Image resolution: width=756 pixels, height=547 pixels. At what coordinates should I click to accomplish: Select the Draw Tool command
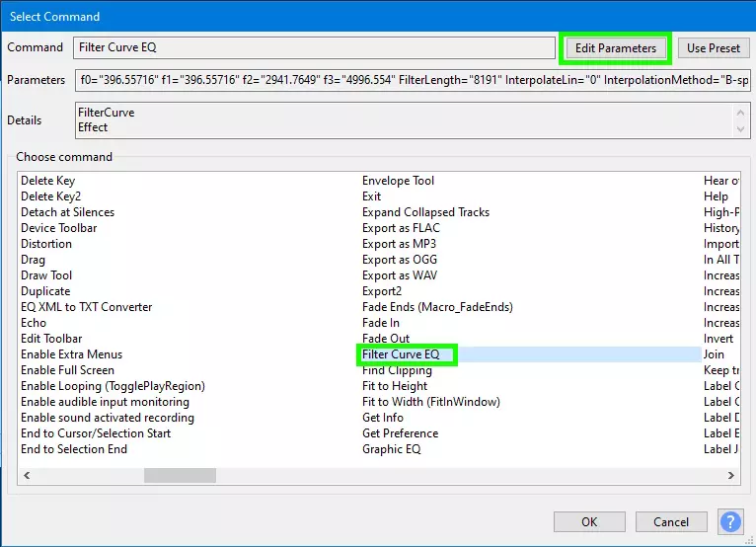click(x=46, y=275)
